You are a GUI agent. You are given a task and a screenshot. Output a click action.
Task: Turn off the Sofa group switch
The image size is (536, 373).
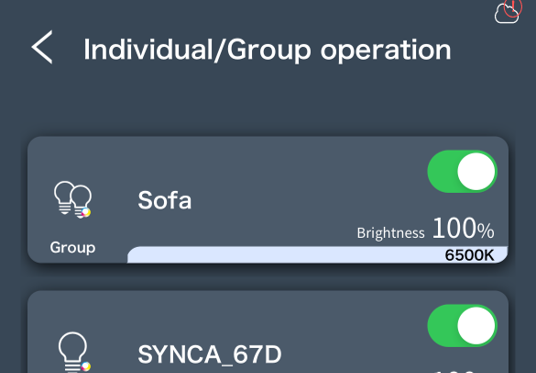click(462, 172)
